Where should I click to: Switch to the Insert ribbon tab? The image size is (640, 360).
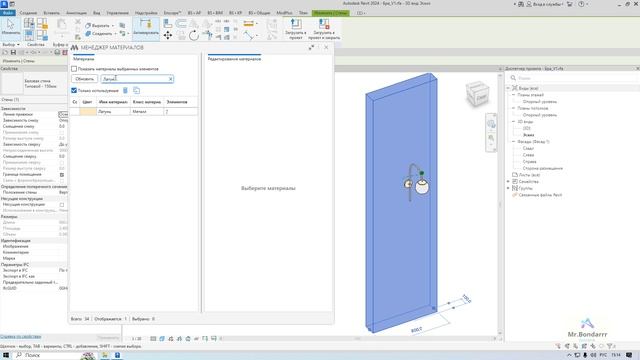pyautogui.click(x=51, y=13)
